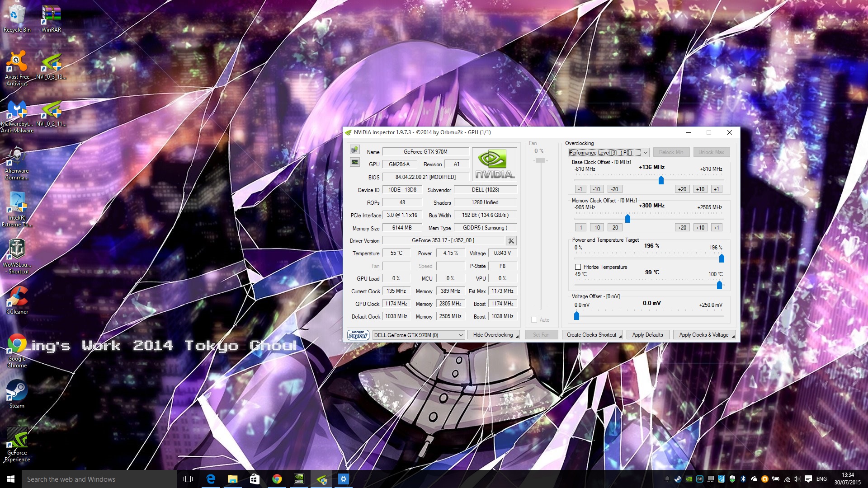The width and height of the screenshot is (868, 488).
Task: Launch Microsoft Edge from the taskbar
Action: (211, 479)
